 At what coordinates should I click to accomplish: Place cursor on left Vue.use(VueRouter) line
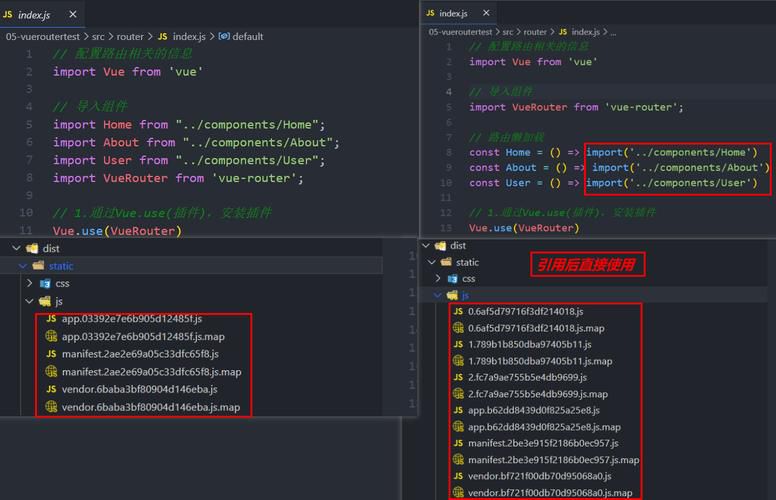coord(117,231)
